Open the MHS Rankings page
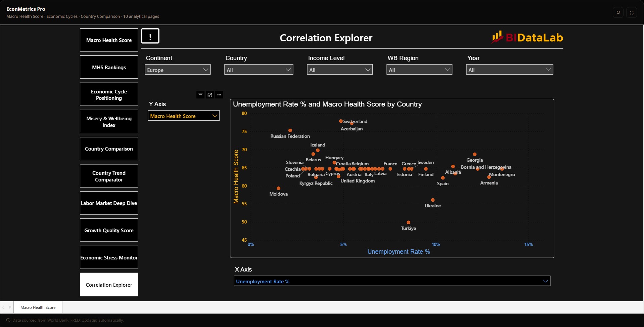The width and height of the screenshot is (644, 327). pyautogui.click(x=109, y=67)
